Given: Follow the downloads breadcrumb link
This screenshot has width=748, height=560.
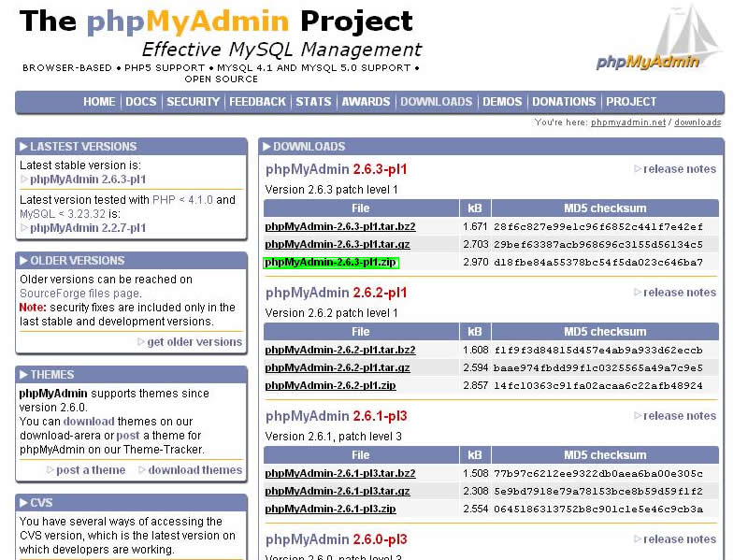Looking at the screenshot, I should coord(698,122).
